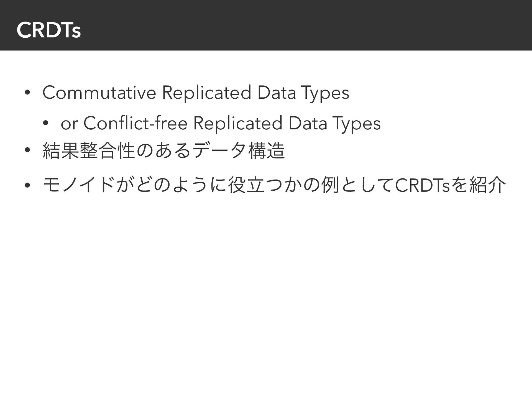Click the word Conflict-free
This screenshot has width=532, height=399.
click(135, 123)
